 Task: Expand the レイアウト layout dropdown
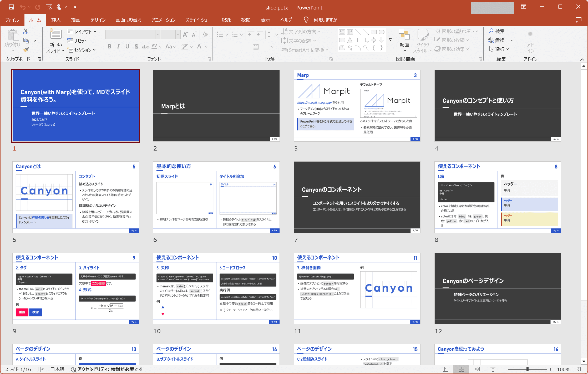(x=82, y=32)
